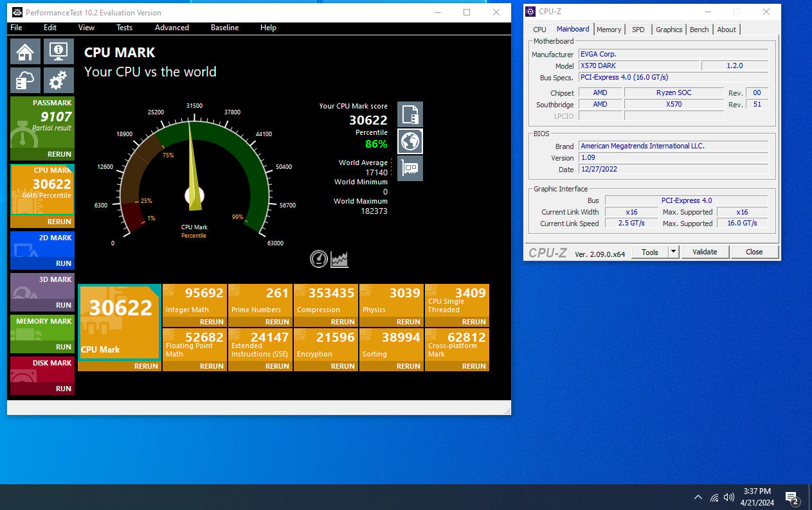Select the Mainboard tab in CPU-Z
The image size is (812, 510).
(x=573, y=29)
